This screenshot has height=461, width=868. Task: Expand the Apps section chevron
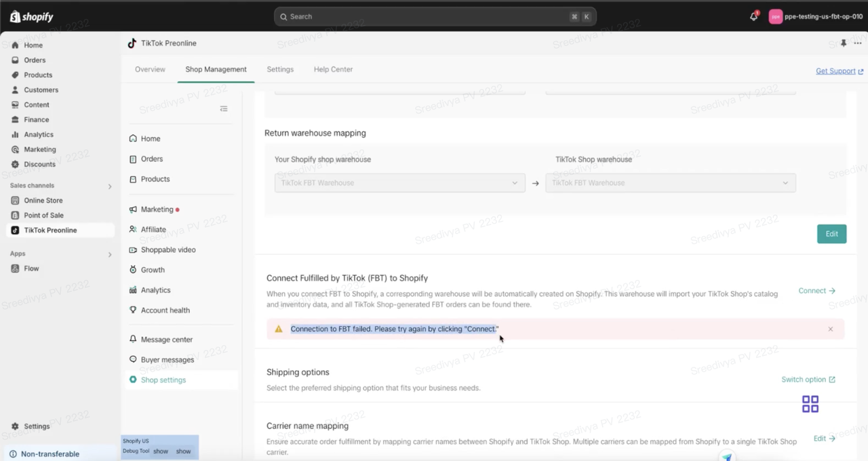(110, 254)
